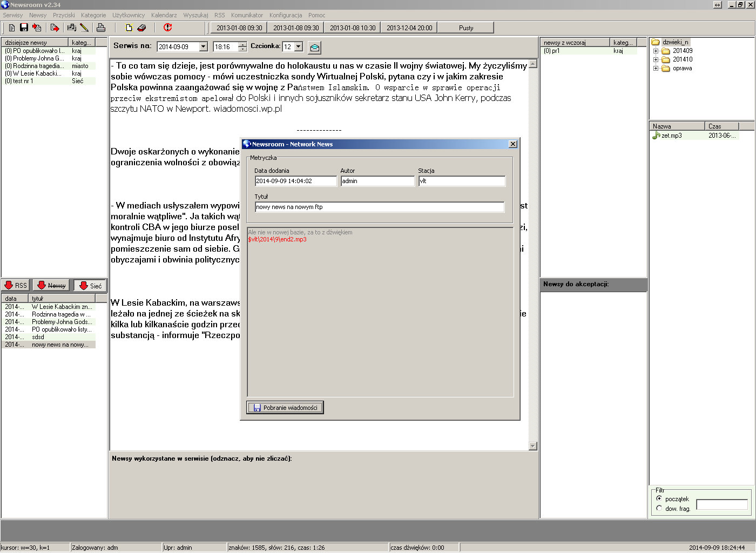Click the Filtr text input box
Screen dimensions: 756x553
(722, 504)
